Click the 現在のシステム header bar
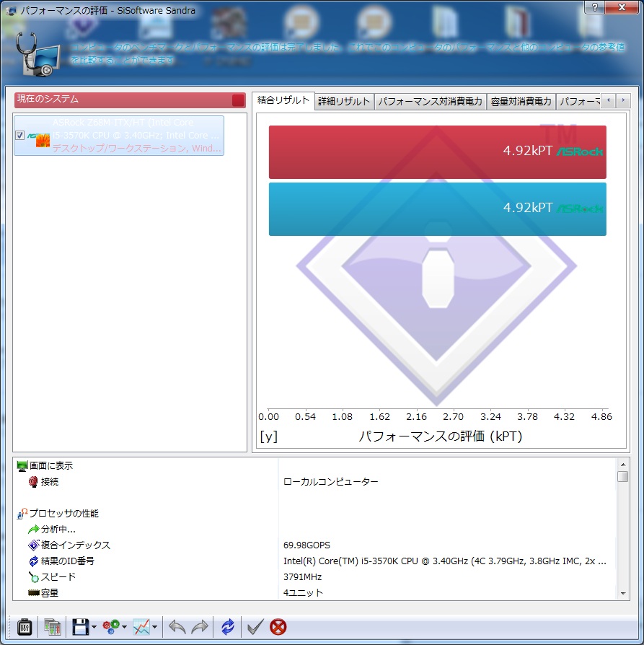The image size is (644, 645). [x=130, y=100]
